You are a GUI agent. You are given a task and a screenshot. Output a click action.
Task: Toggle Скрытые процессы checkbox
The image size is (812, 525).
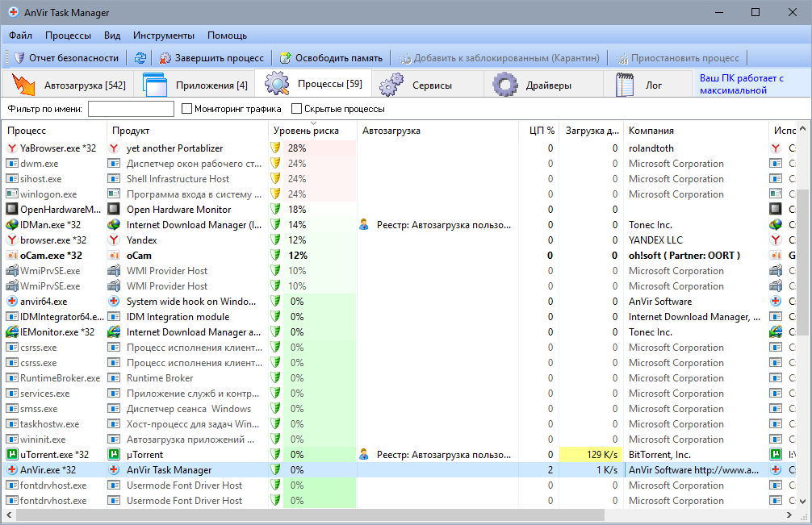point(297,109)
